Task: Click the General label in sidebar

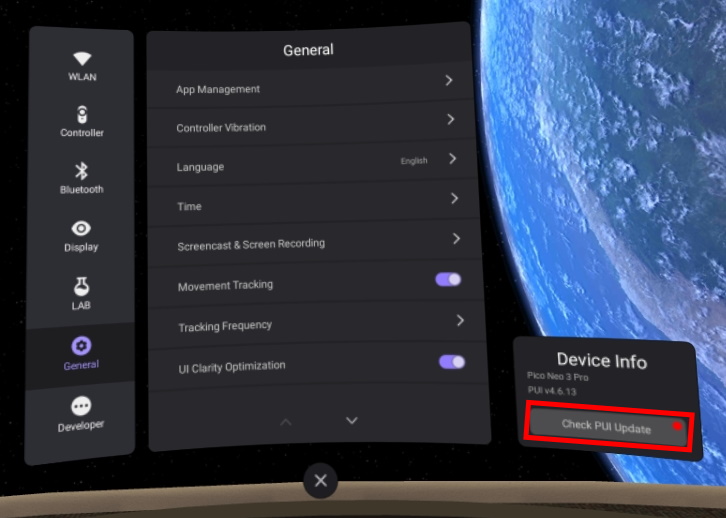Action: point(81,365)
